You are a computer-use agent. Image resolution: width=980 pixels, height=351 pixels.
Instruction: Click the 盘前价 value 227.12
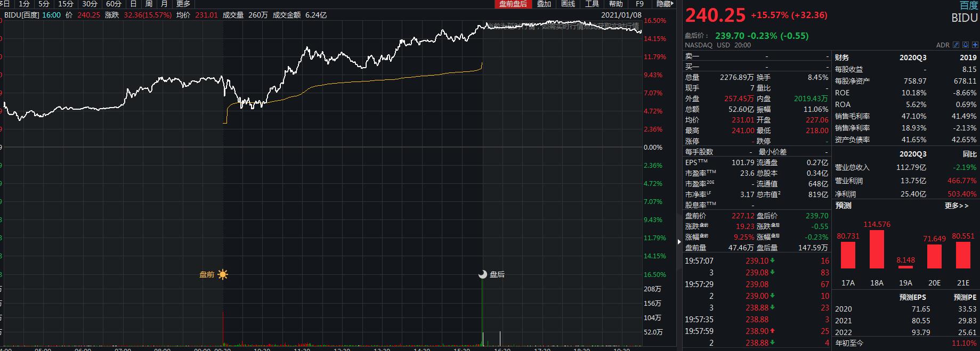click(x=743, y=216)
